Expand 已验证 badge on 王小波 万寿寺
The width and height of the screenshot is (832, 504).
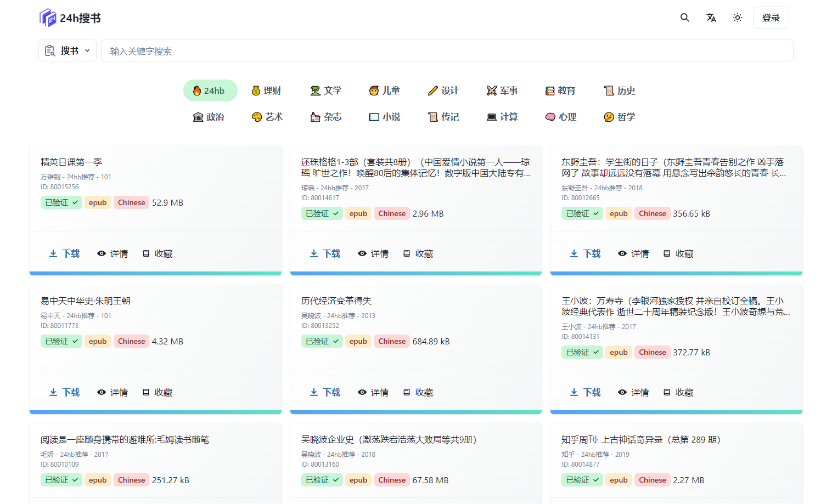[x=582, y=352]
